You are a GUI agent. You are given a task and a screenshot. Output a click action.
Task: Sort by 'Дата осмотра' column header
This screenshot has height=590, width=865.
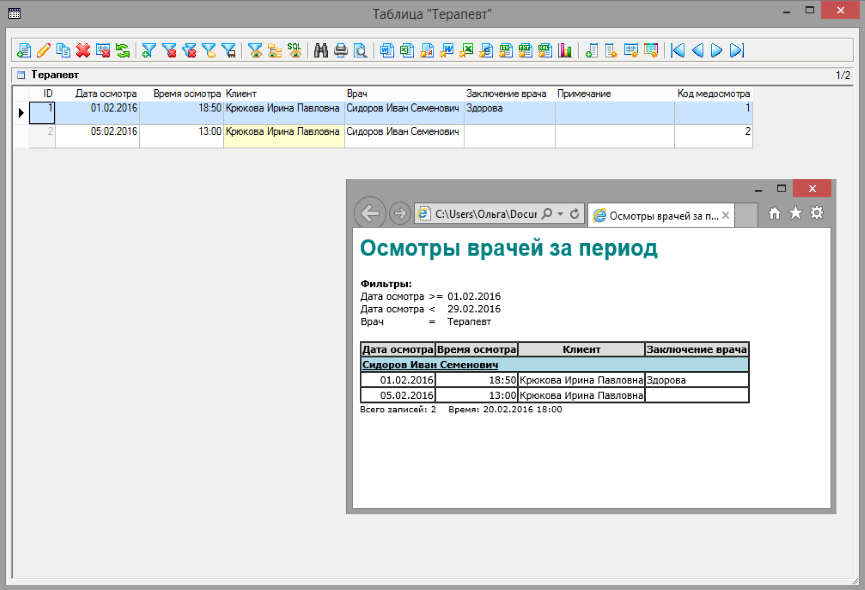(x=106, y=93)
